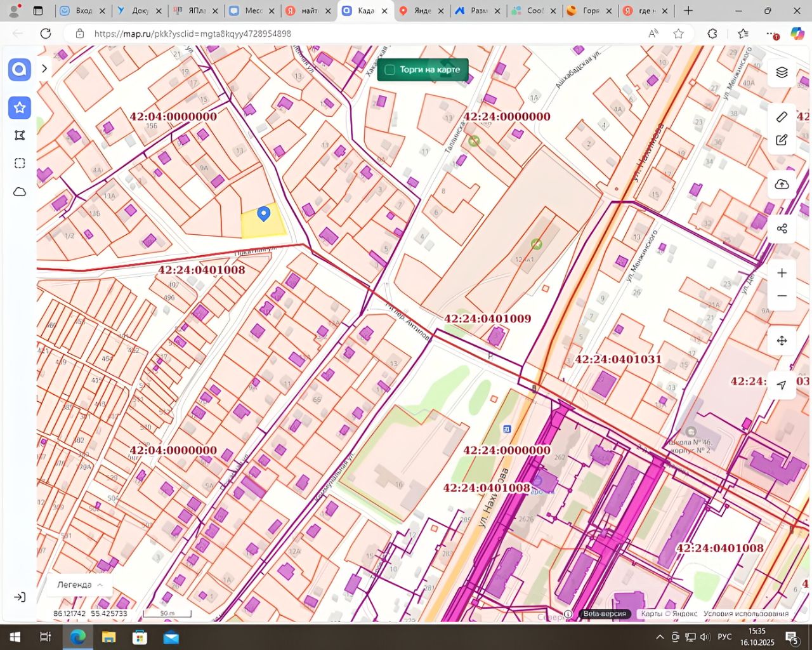Click cadastral label 42:24:0401009
This screenshot has height=650, width=812.
click(487, 319)
